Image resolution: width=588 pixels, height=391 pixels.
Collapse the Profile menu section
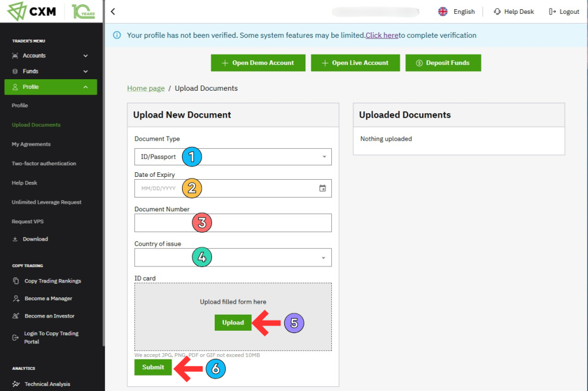pyautogui.click(x=86, y=87)
